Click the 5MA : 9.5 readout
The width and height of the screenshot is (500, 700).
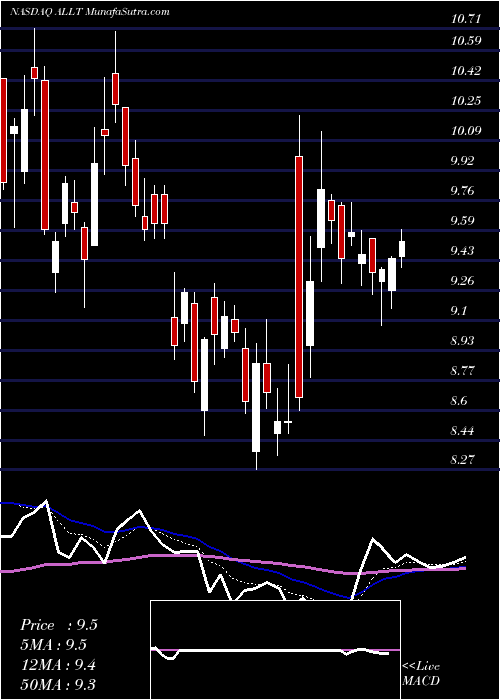[x=53, y=645]
